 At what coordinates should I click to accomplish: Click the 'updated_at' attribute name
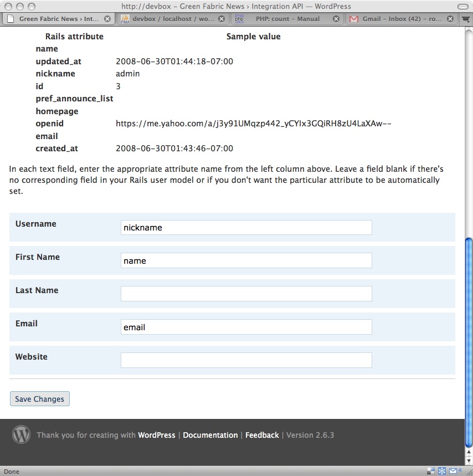[x=59, y=62]
